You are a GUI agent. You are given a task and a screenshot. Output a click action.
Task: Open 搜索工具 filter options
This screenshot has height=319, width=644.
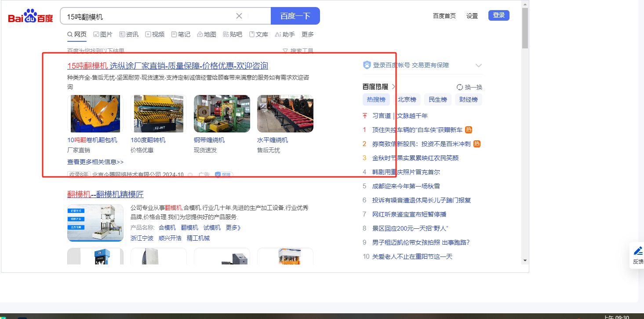coord(298,51)
